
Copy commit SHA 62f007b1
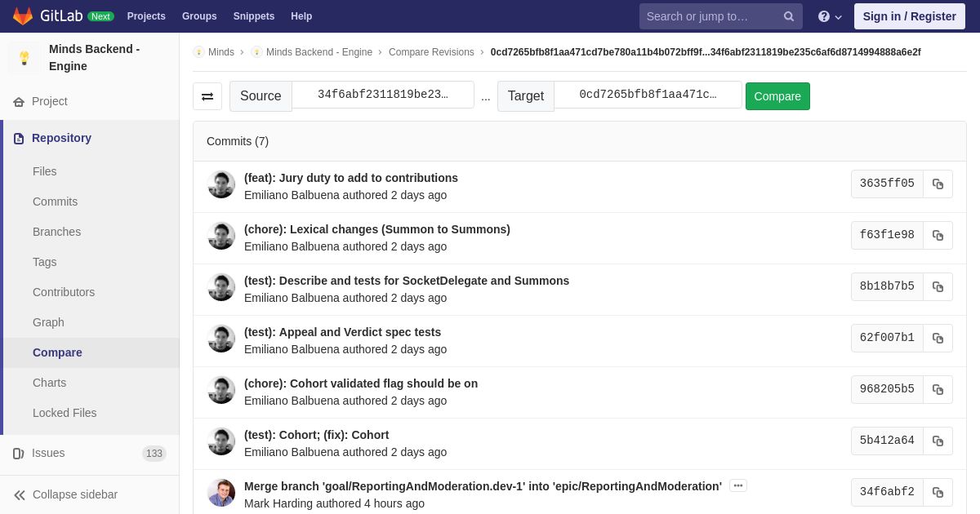938,338
